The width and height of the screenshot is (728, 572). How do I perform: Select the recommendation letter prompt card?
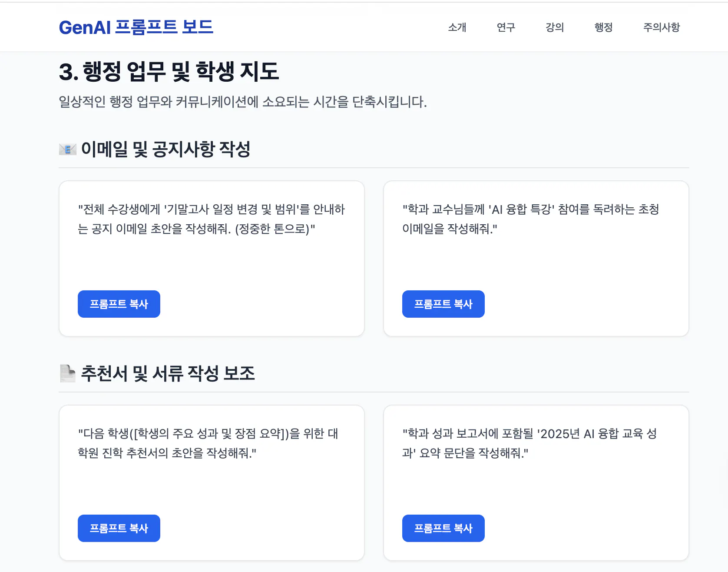[212, 482]
